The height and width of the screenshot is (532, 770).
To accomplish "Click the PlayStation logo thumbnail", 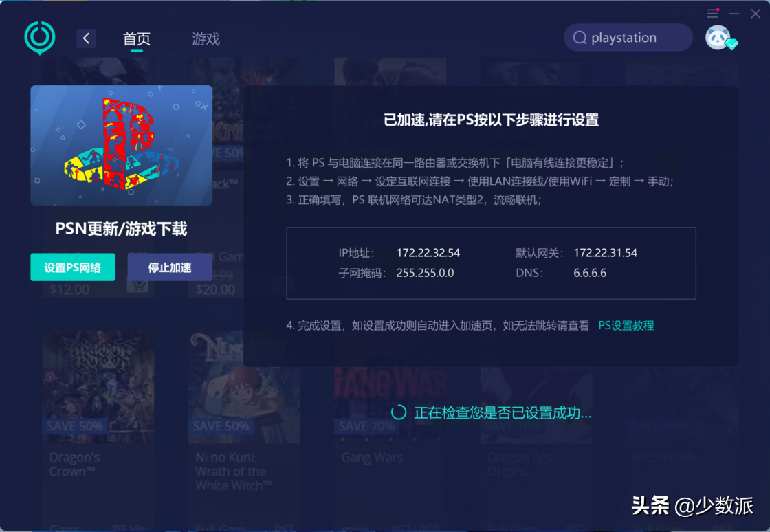I will pos(121,145).
